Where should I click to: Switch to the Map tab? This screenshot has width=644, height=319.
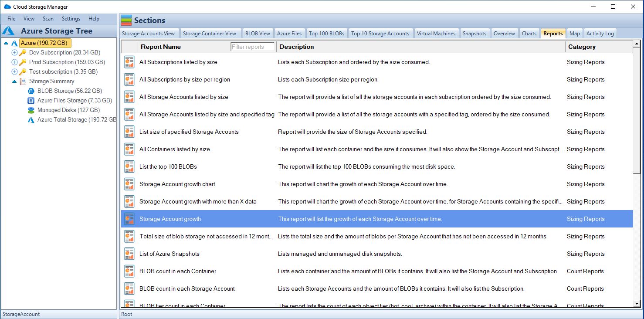575,34
